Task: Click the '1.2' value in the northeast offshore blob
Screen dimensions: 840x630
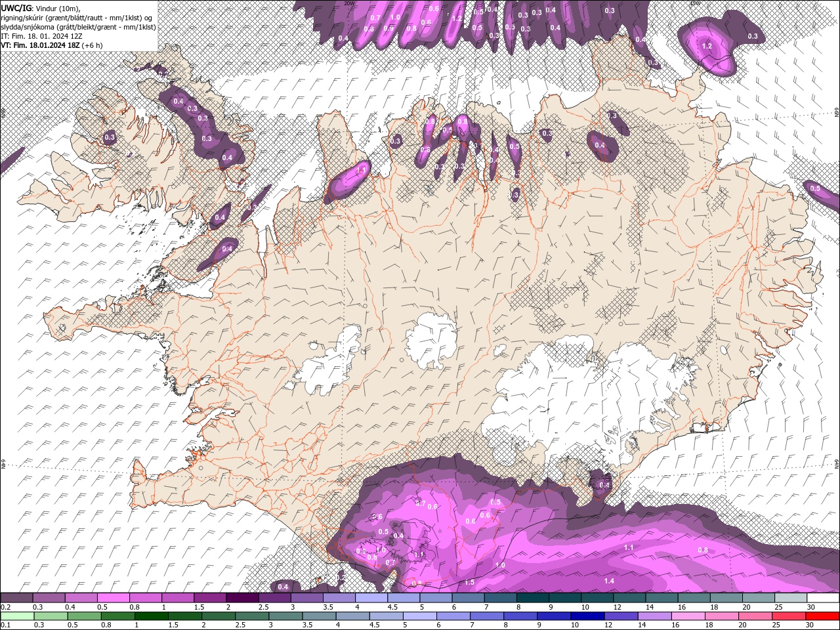Action: pos(707,46)
